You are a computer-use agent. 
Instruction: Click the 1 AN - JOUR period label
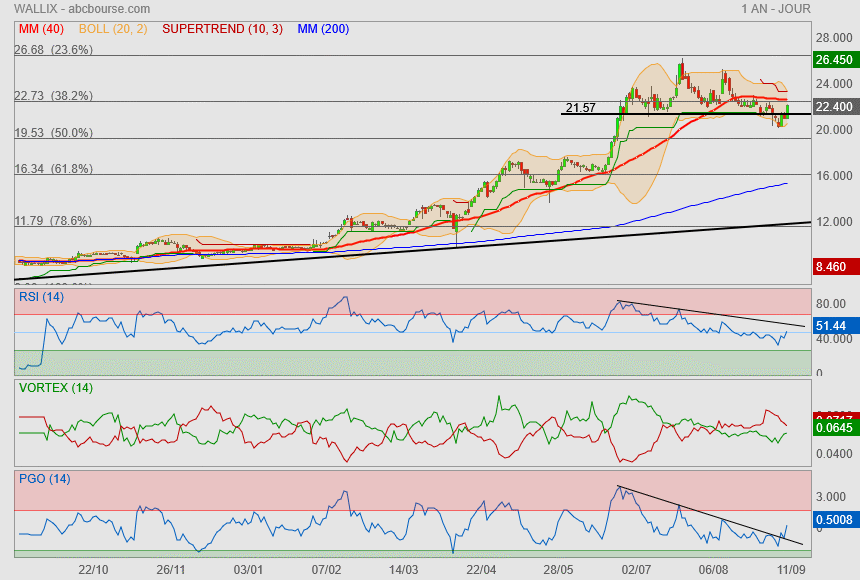point(776,9)
